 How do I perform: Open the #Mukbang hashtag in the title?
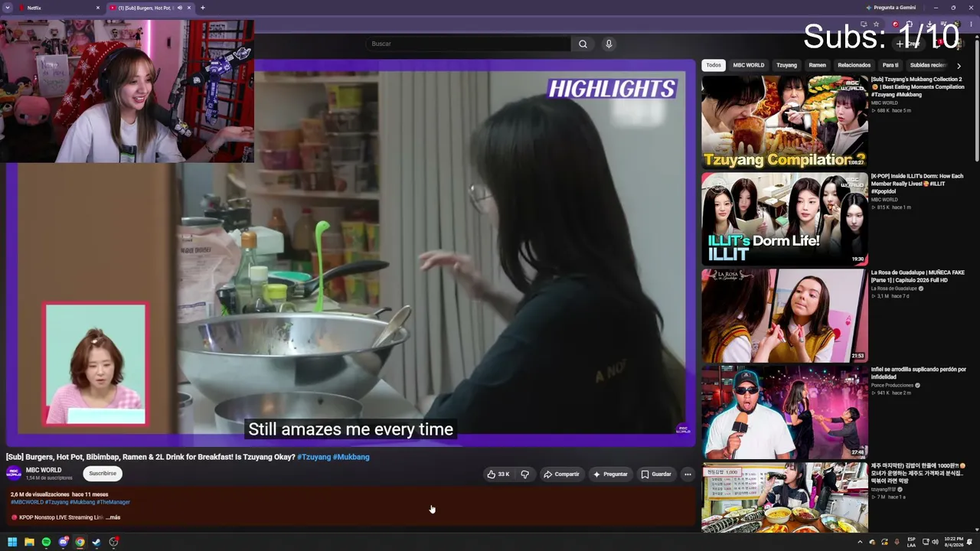pos(351,457)
